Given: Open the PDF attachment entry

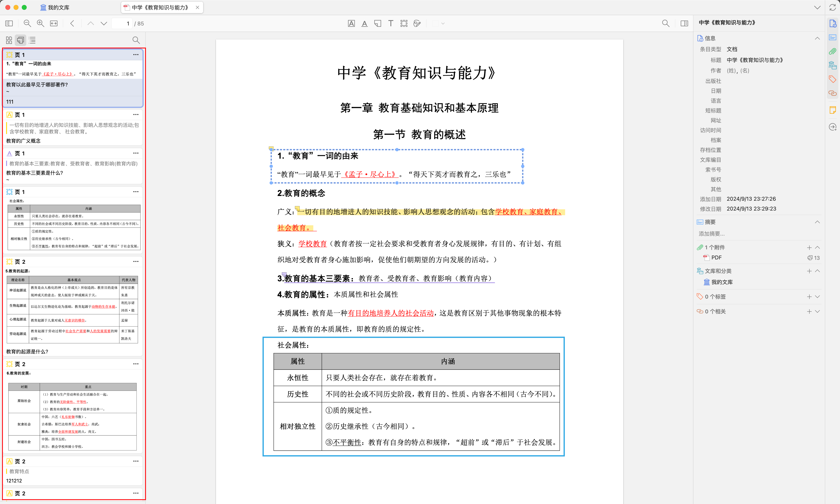Looking at the screenshot, I should coord(716,258).
